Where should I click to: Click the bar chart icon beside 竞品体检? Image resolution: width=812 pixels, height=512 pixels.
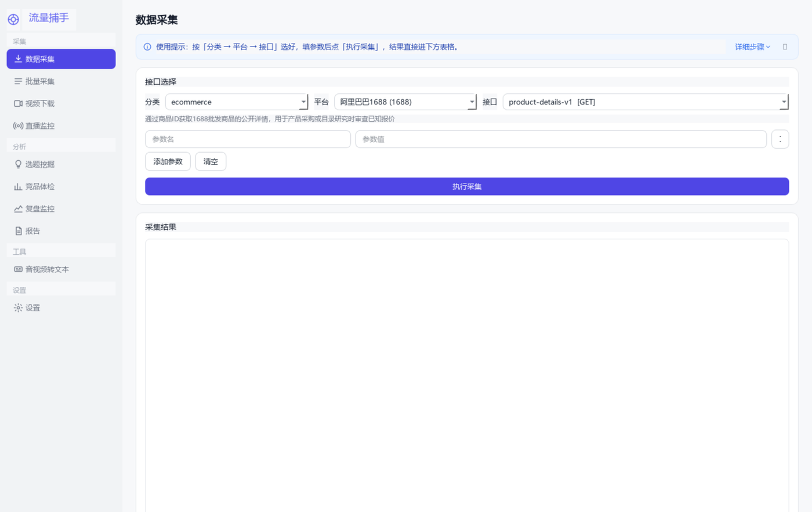tap(18, 186)
